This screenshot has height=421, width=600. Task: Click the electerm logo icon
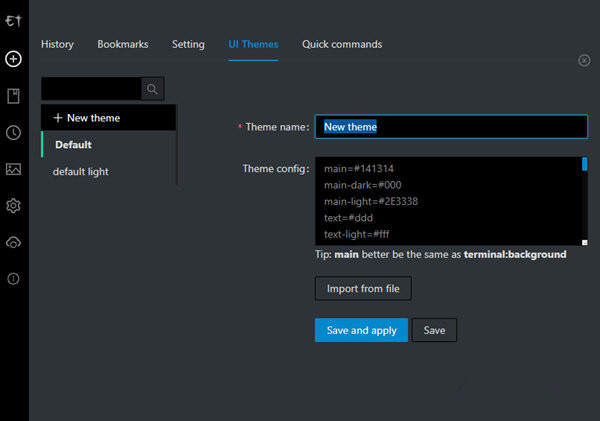(14, 20)
